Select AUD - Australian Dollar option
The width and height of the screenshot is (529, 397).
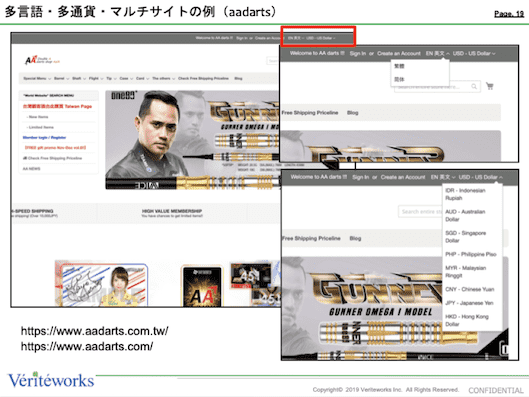pyautogui.click(x=465, y=215)
